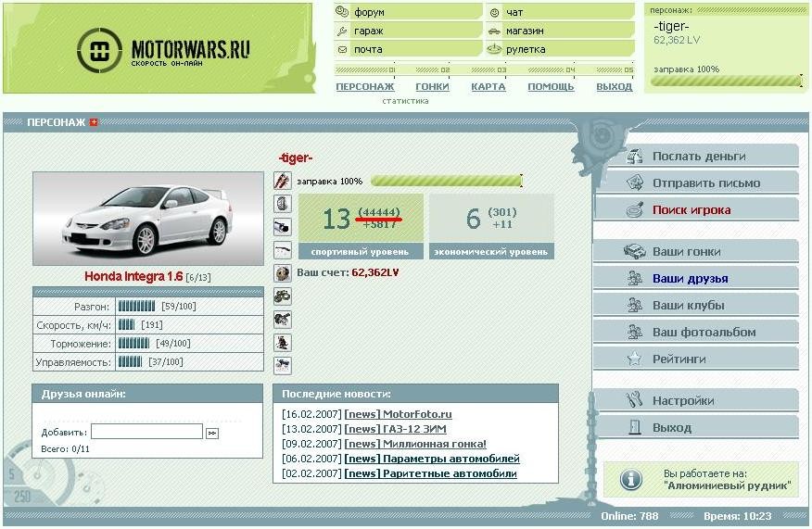Open the рулетка wheel icon

point(494,49)
